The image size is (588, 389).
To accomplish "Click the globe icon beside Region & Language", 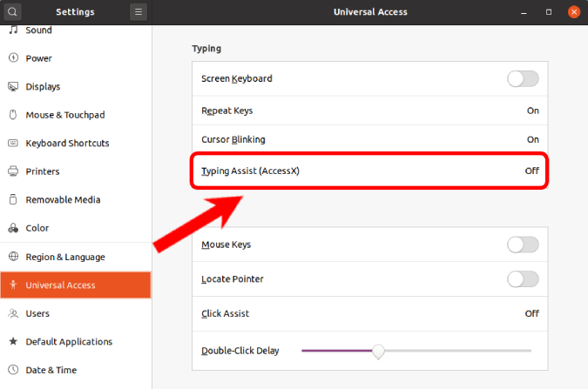I will coord(13,257).
